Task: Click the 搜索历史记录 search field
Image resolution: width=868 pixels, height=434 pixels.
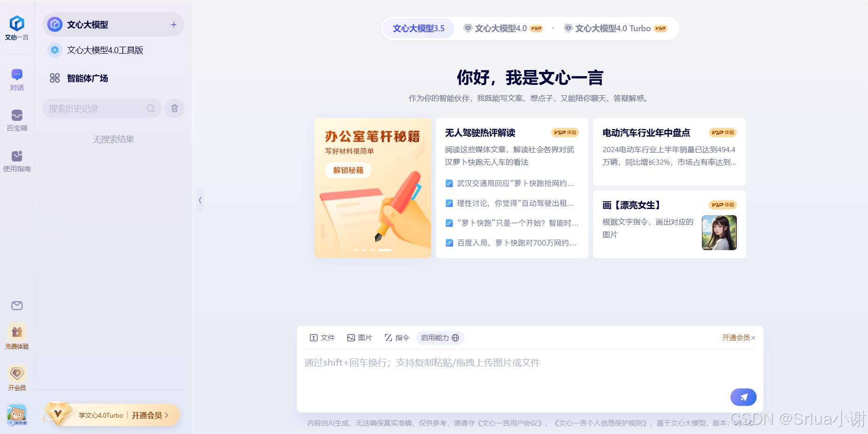Action: (x=102, y=108)
